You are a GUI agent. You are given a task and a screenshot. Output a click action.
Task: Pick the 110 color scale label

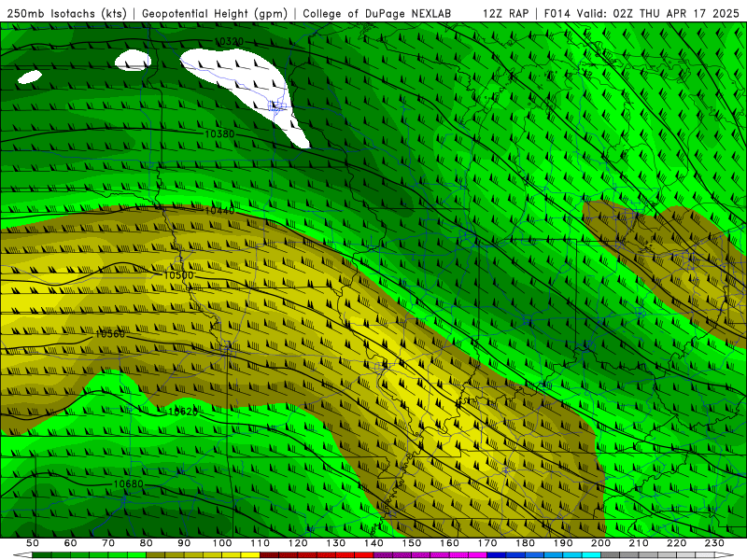point(261,543)
